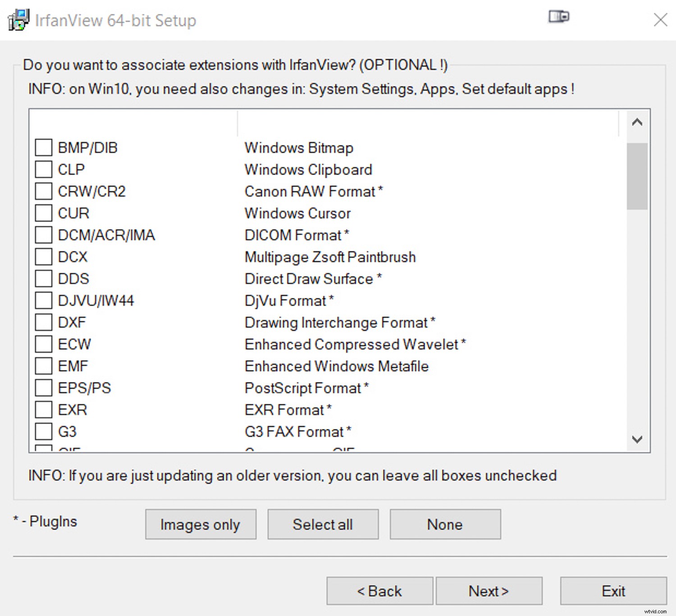Check the DCM/ACR/IMA DICOM format box
The width and height of the screenshot is (676, 616).
[44, 235]
